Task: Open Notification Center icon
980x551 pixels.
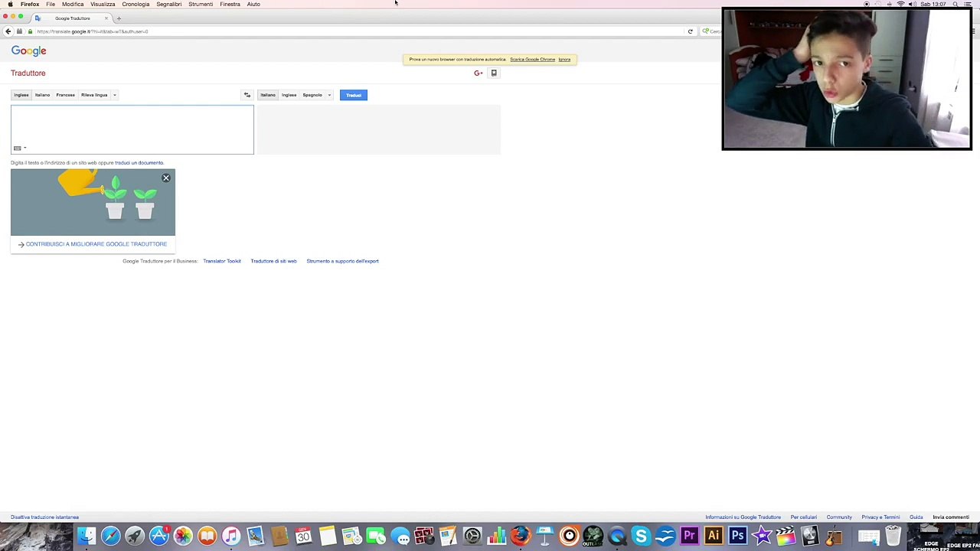Action: coord(969,4)
